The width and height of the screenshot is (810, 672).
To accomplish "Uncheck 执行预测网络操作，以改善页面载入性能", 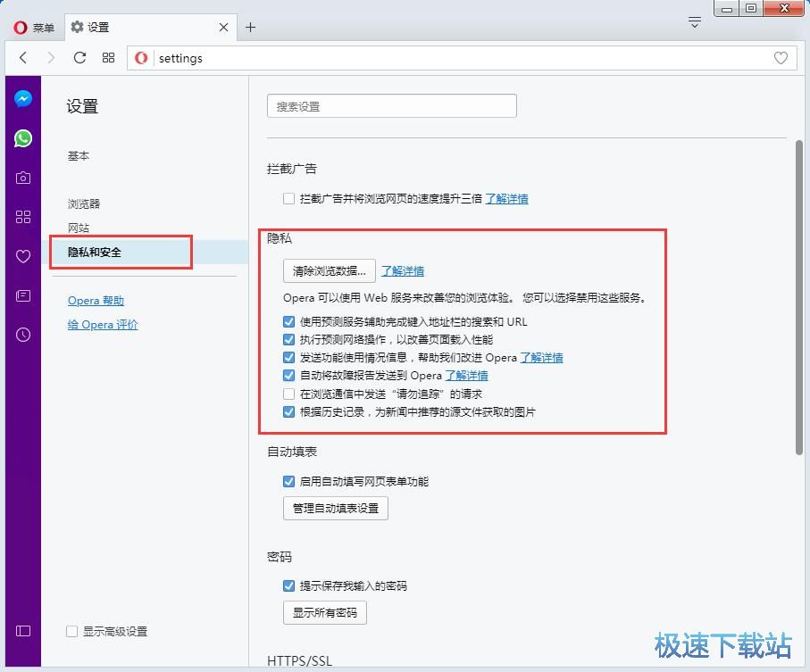I will tap(288, 340).
